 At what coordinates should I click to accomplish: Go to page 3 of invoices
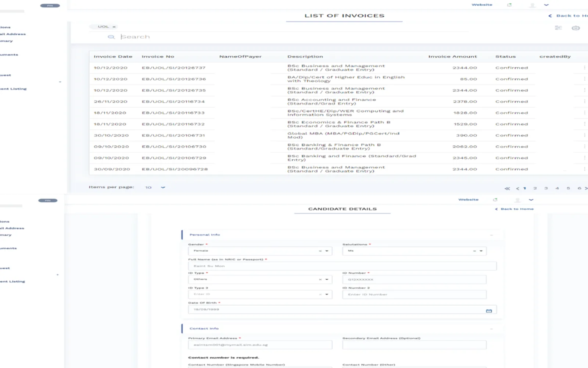pos(546,188)
